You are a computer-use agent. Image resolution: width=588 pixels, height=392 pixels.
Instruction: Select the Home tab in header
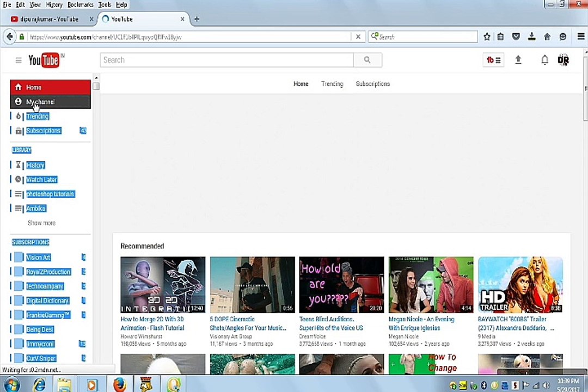pos(301,84)
